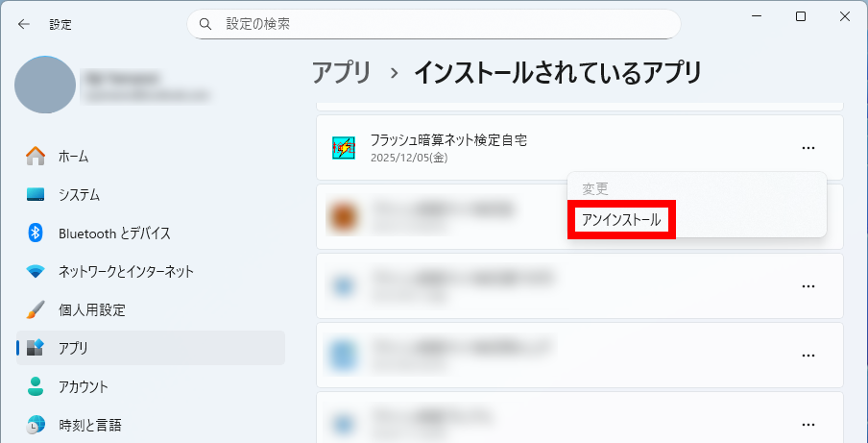Open ホーム in the sidebar
The image size is (868, 443).
point(73,156)
